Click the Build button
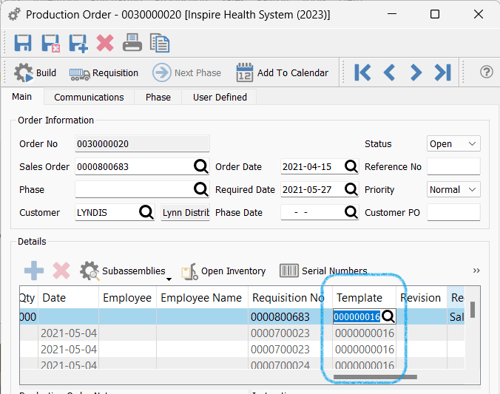Image resolution: width=500 pixels, height=394 pixels. point(35,73)
